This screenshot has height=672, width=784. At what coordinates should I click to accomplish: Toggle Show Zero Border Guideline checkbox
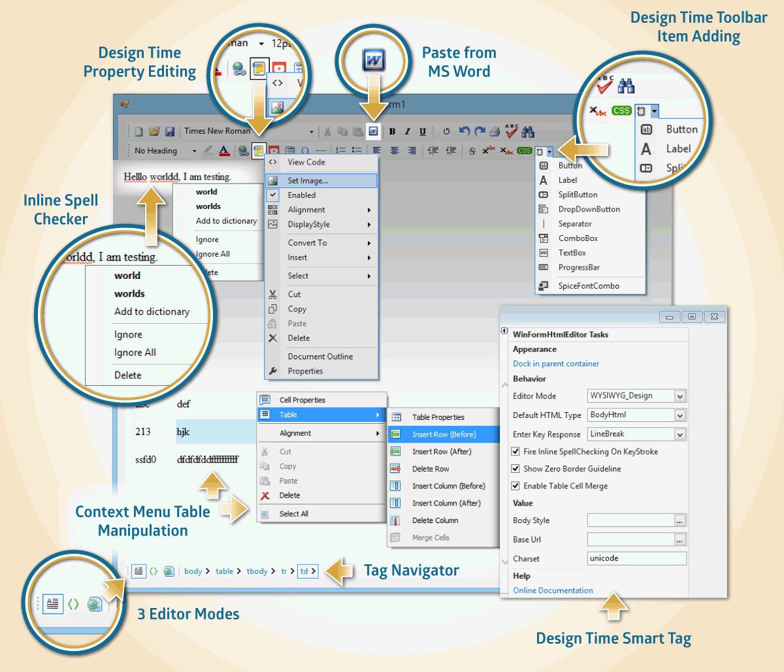click(x=515, y=468)
